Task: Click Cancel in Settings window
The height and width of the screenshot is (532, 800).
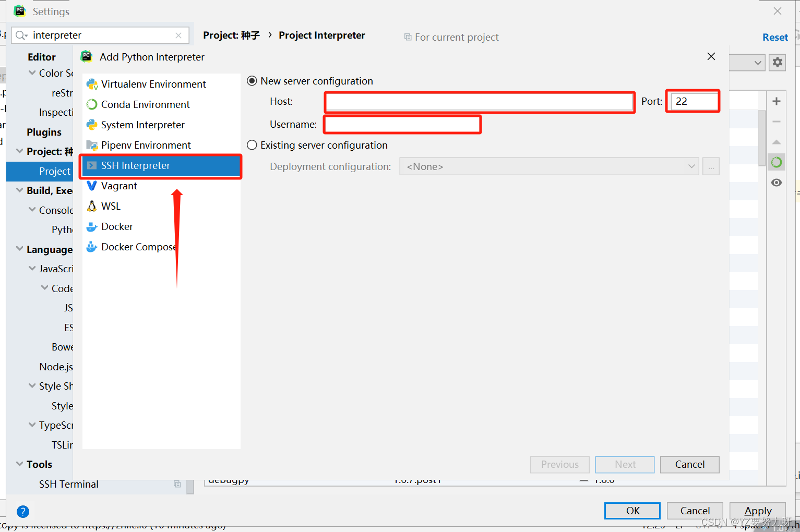Action: pos(695,511)
